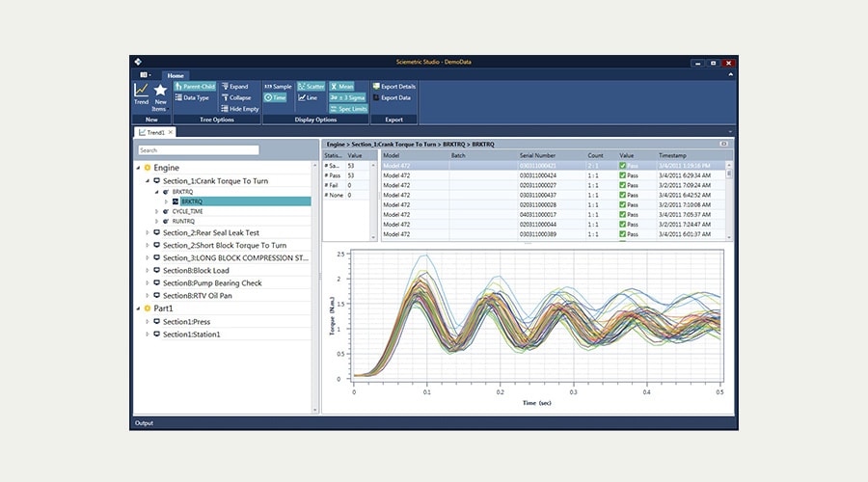Screen dimensions: 868x482
Task: Click Collapse in Tree Options
Action: click(x=236, y=97)
